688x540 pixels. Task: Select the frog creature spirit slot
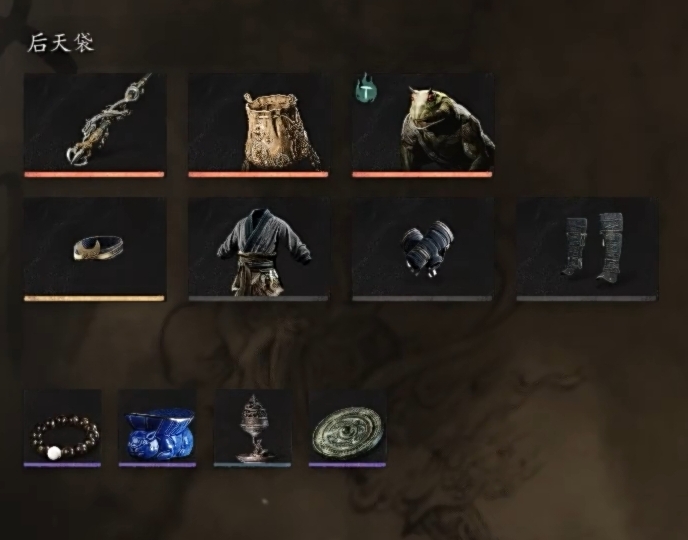pyautogui.click(x=423, y=125)
